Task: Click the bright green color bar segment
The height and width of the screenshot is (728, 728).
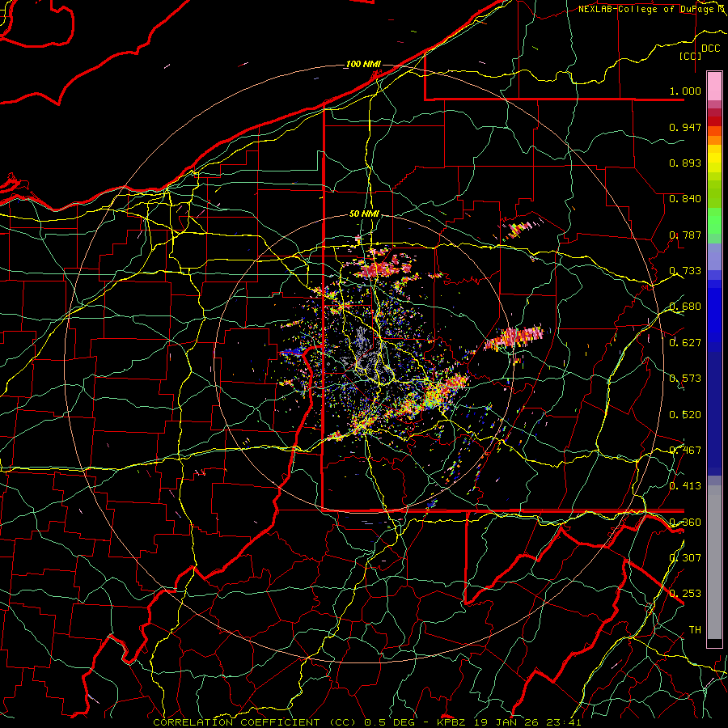Action: pos(714,221)
